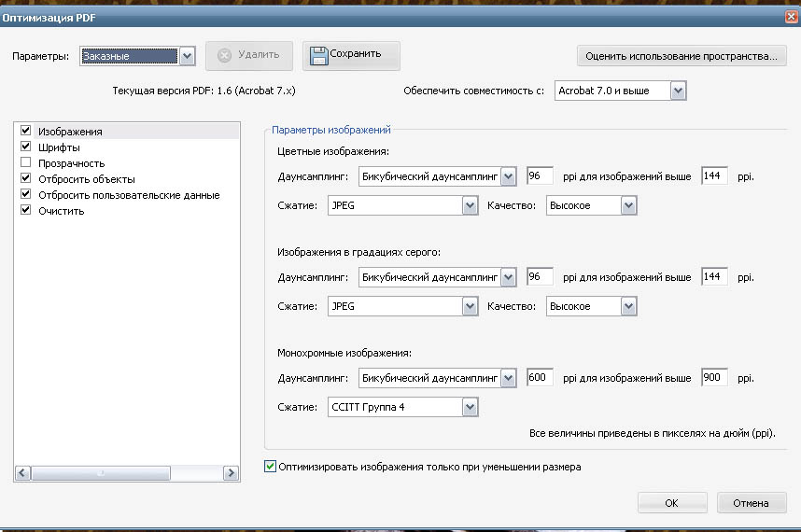Click color images 96 ppi field

point(540,175)
